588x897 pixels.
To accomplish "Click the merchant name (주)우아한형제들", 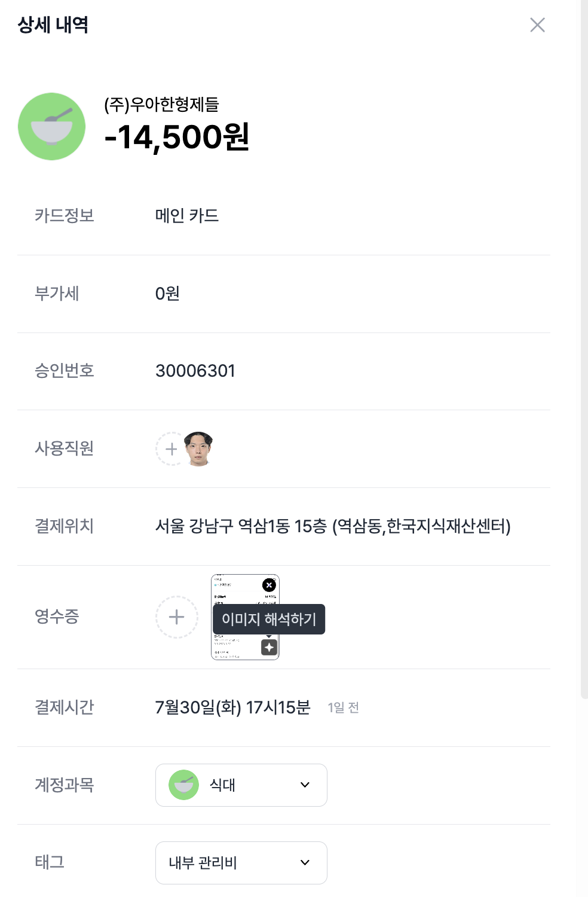I will coord(162,105).
